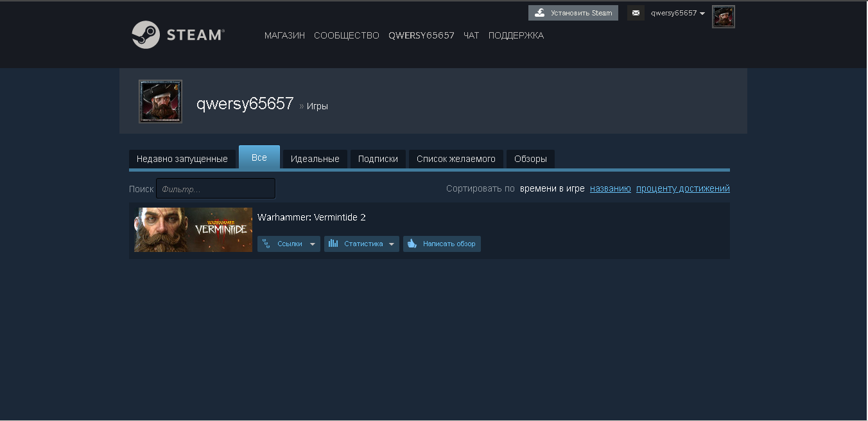Click the Написать обзор button

(442, 244)
